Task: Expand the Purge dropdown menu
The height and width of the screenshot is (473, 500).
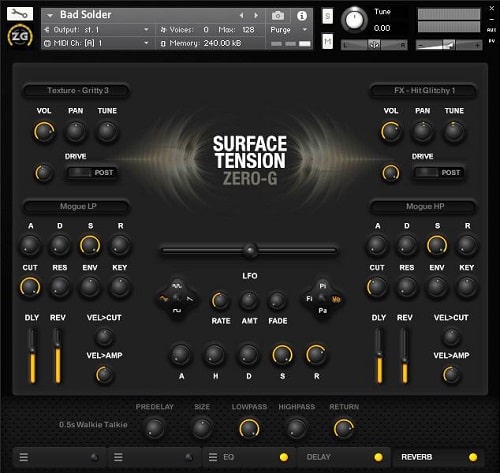Action: 289,30
